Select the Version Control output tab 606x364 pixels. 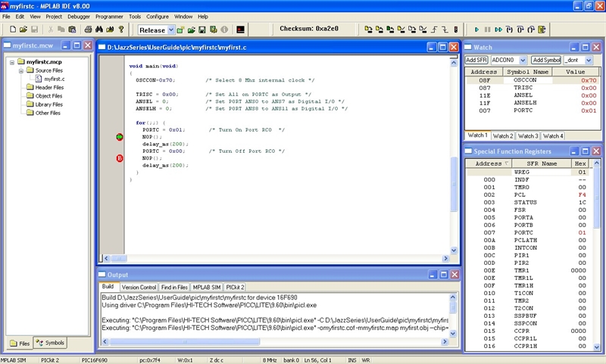(x=139, y=287)
